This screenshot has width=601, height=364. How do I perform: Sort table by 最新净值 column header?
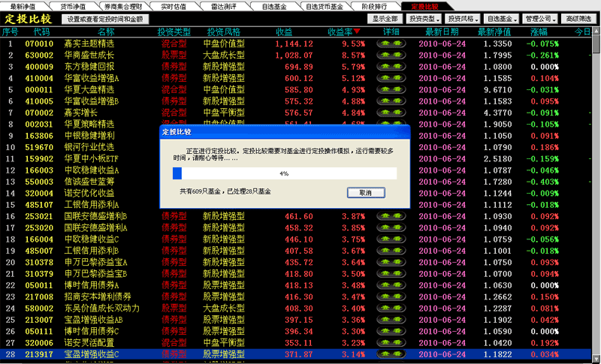(x=494, y=32)
